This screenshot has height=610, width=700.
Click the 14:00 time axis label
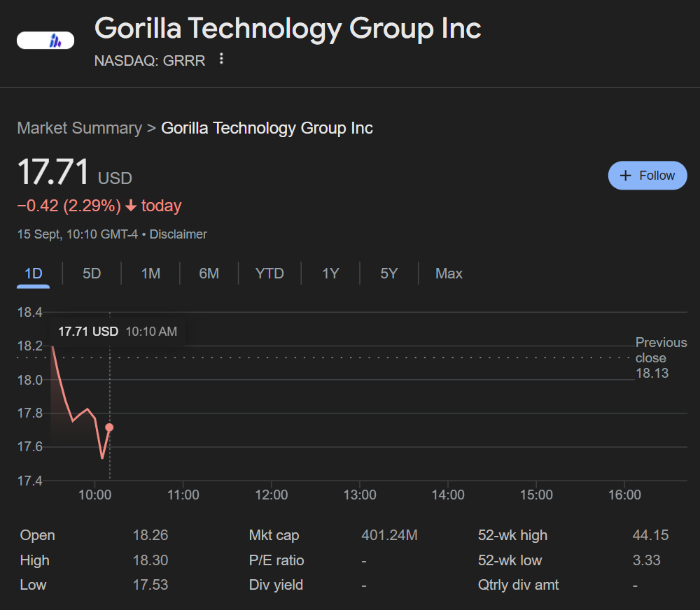tap(448, 495)
